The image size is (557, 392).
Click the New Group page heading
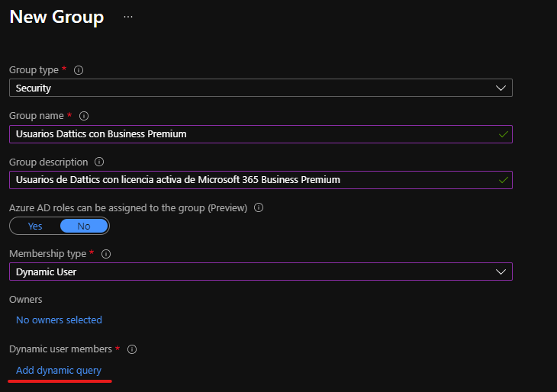[x=56, y=18]
